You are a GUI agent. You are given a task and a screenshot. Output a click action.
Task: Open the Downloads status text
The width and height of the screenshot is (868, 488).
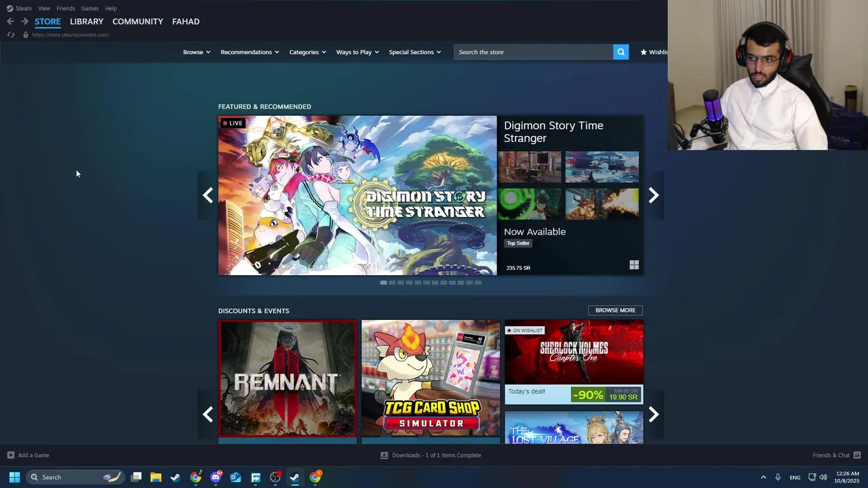[437, 455]
